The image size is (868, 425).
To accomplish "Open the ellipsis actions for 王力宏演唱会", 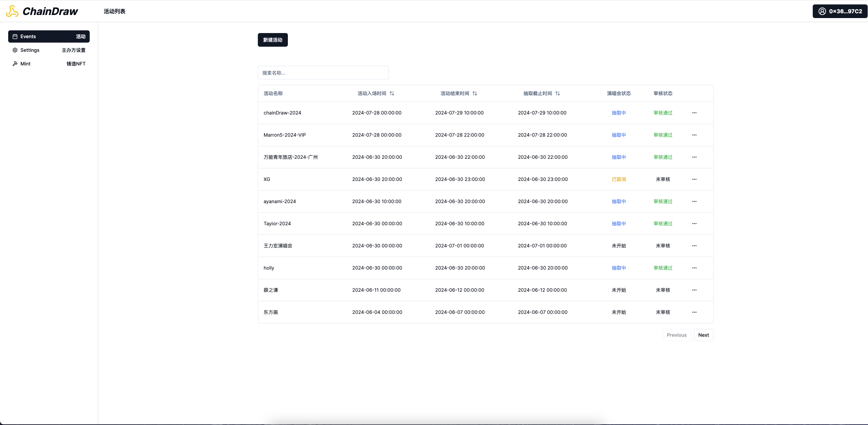I will (x=694, y=246).
